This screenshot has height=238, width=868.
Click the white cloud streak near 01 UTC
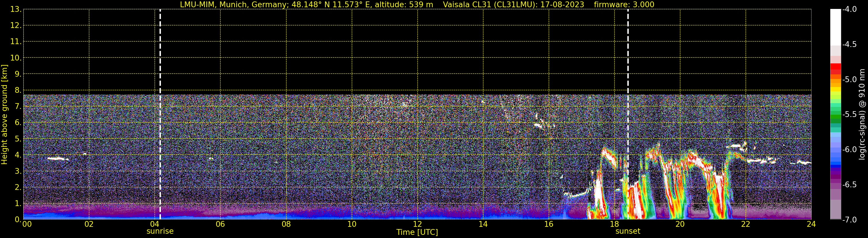pos(56,158)
